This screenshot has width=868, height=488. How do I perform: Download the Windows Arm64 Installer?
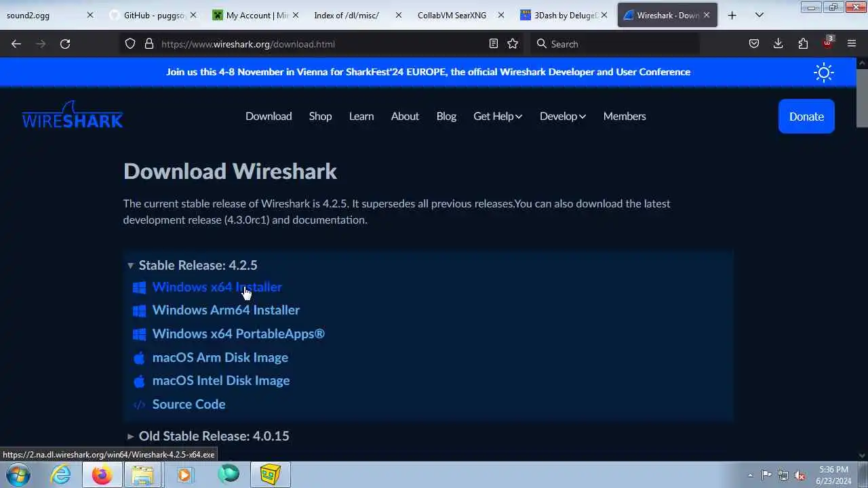226,310
